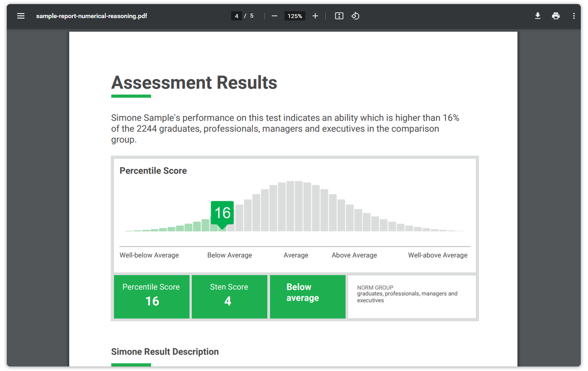Image resolution: width=588 pixels, height=371 pixels.
Task: Click the green 16 percentile marker
Action: [x=222, y=213]
